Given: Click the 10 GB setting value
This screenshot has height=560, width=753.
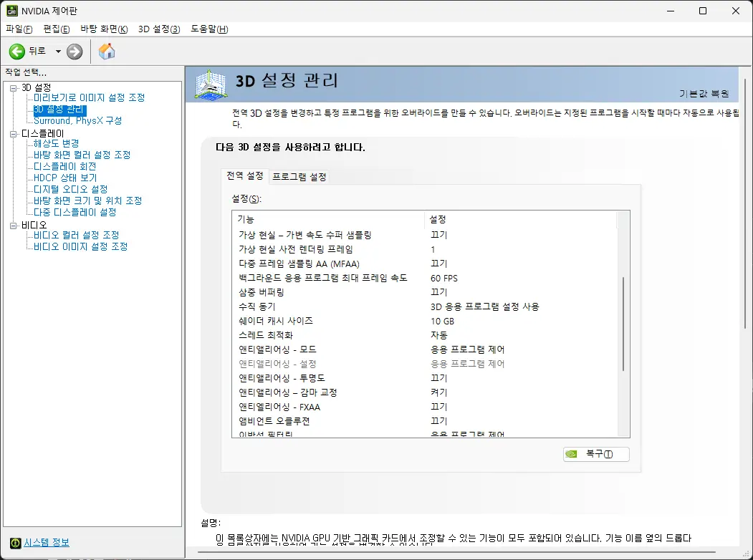Looking at the screenshot, I should pyautogui.click(x=442, y=321).
